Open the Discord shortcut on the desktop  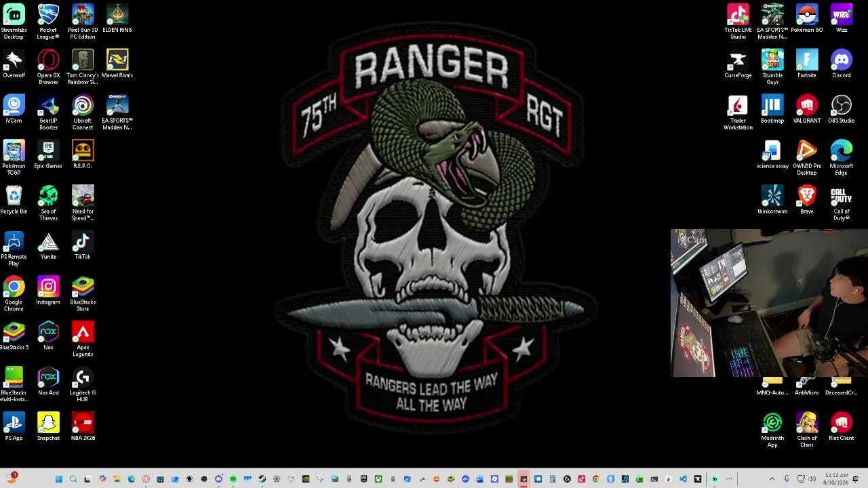[842, 64]
